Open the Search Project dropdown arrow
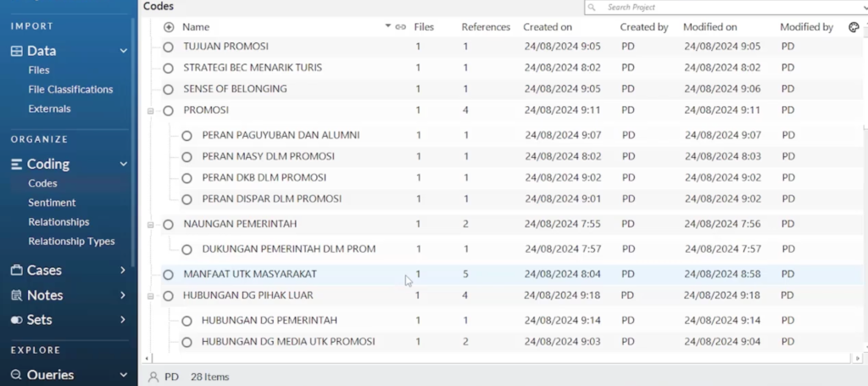The width and height of the screenshot is (868, 386). [864, 7]
